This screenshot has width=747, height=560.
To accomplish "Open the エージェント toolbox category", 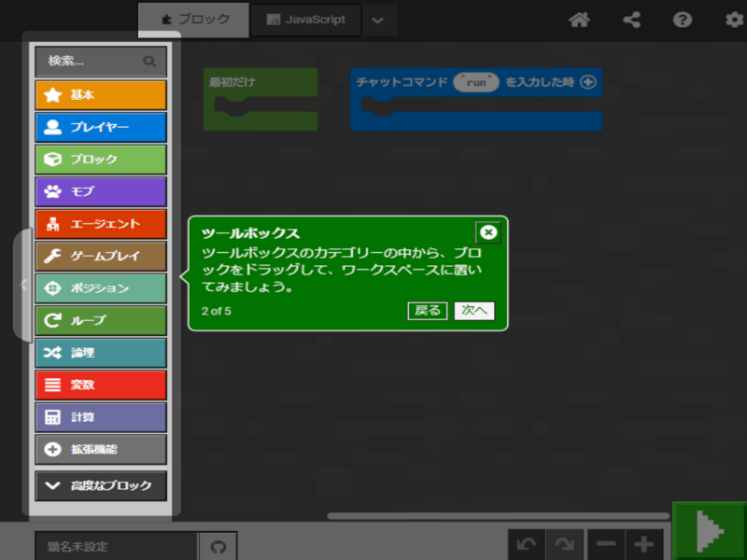I will (101, 224).
